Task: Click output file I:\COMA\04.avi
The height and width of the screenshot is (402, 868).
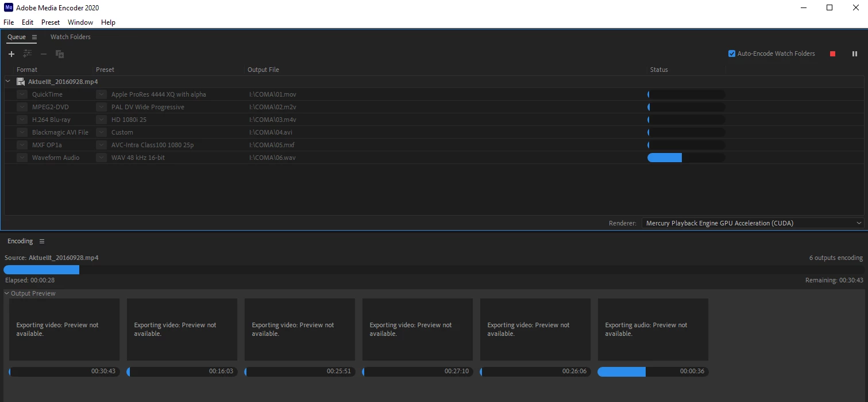Action: point(271,132)
